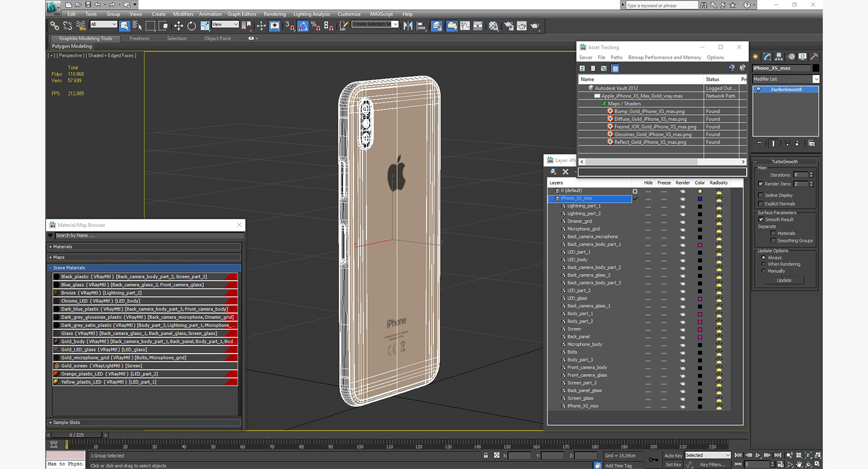This screenshot has width=868, height=469.
Task: Click the Mirror tool
Action: coord(408,26)
